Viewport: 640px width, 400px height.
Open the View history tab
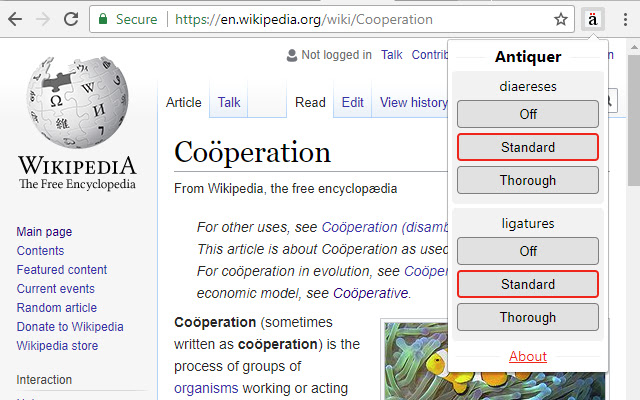[x=413, y=102]
